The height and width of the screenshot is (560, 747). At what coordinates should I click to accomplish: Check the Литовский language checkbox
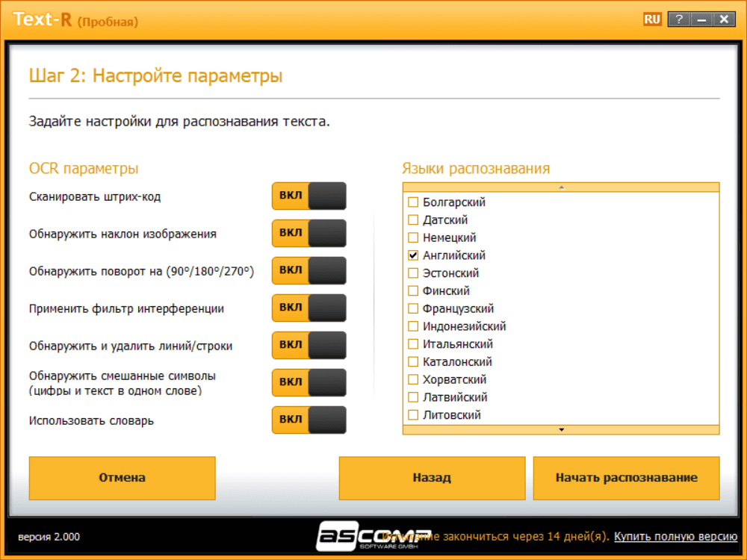[413, 414]
